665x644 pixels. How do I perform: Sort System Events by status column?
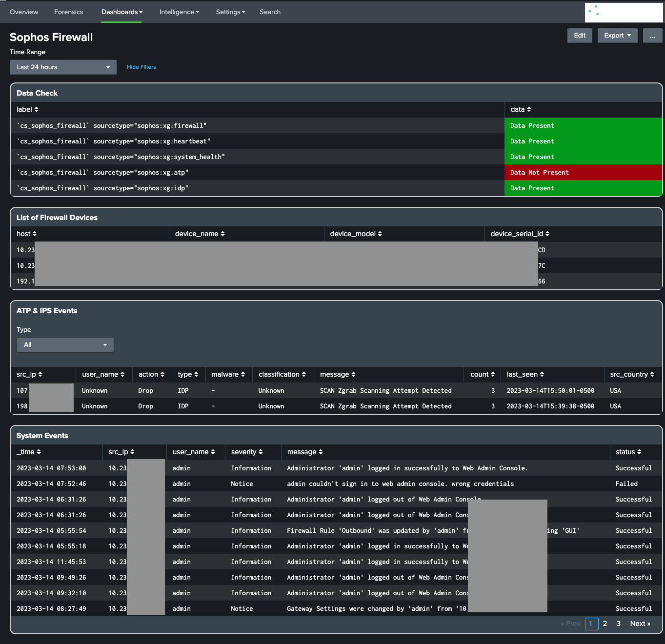click(x=628, y=452)
